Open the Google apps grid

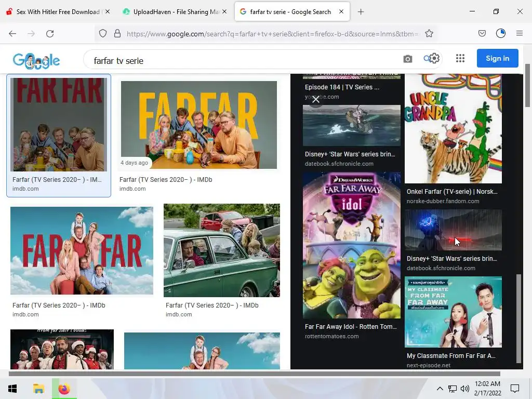coord(460,58)
